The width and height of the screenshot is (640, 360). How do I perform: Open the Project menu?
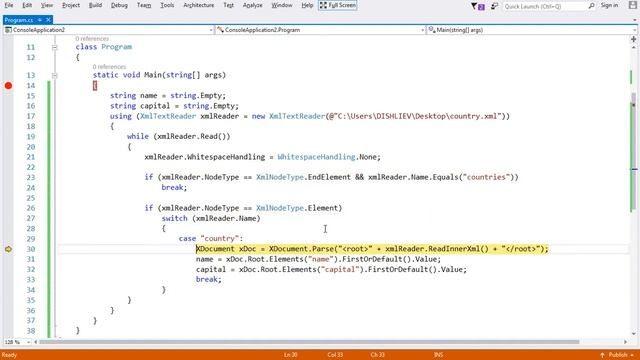coord(71,5)
